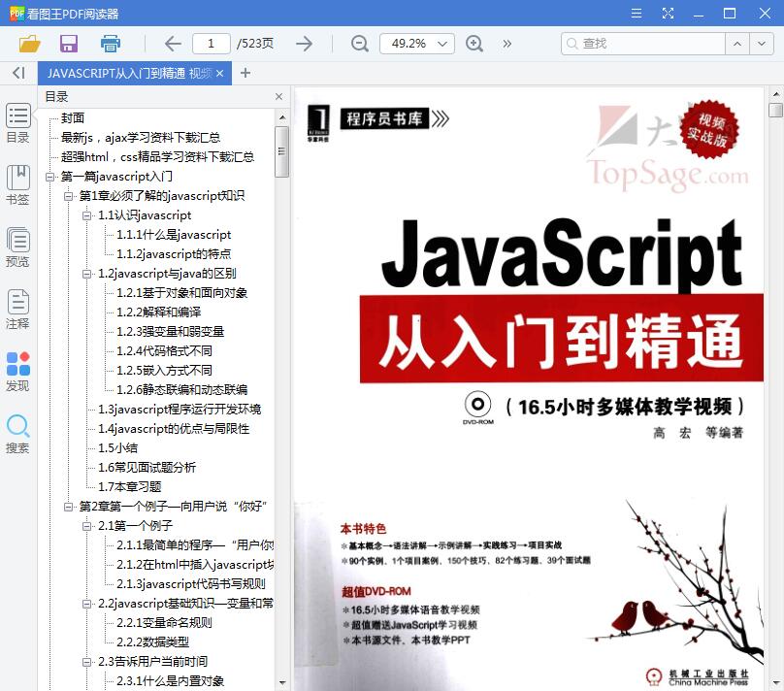784x691 pixels.
Task: Click the document view scroll up arrow
Action: click(x=775, y=94)
